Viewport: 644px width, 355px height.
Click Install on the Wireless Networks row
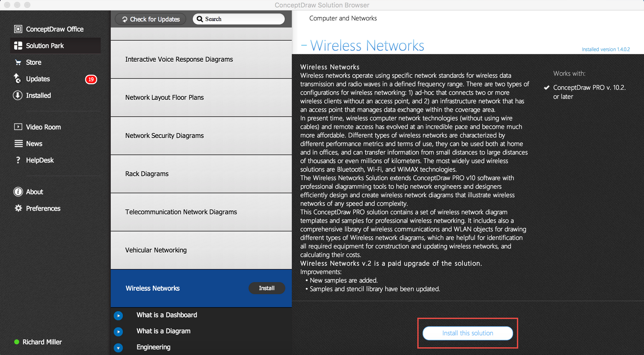267,288
